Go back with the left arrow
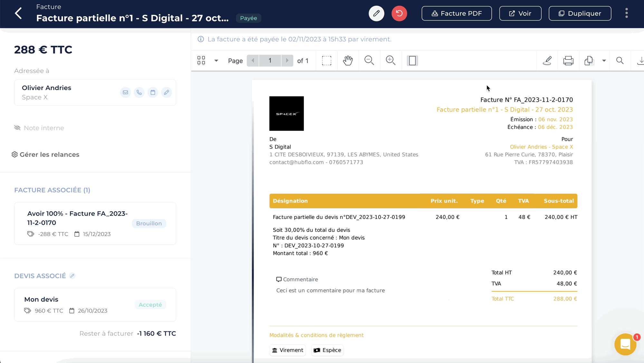 [19, 13]
